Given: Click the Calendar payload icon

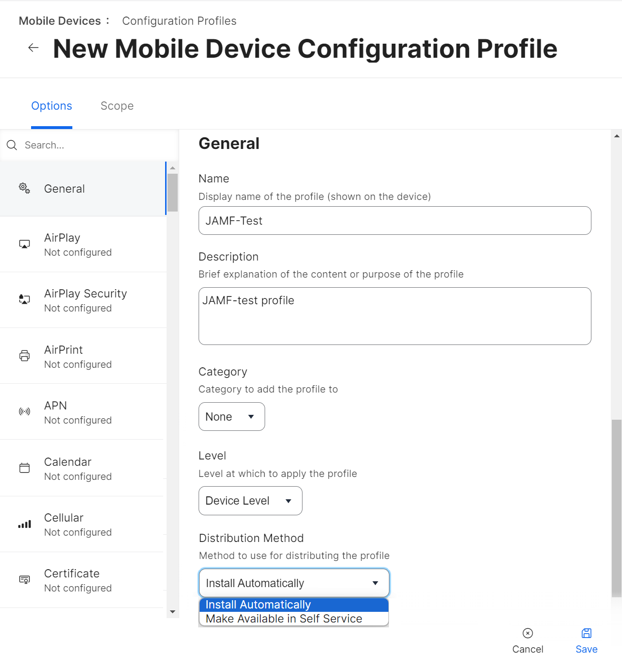Looking at the screenshot, I should tap(24, 468).
